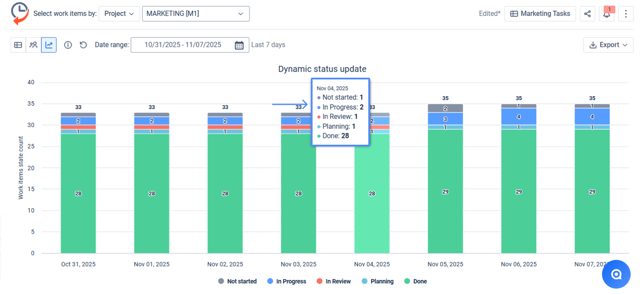Open the MARKETING [M1] project dropdown
644x295 pixels.
(196, 14)
